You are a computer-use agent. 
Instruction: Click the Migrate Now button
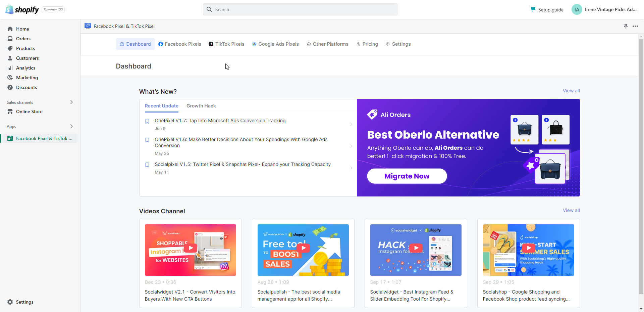coord(407,176)
